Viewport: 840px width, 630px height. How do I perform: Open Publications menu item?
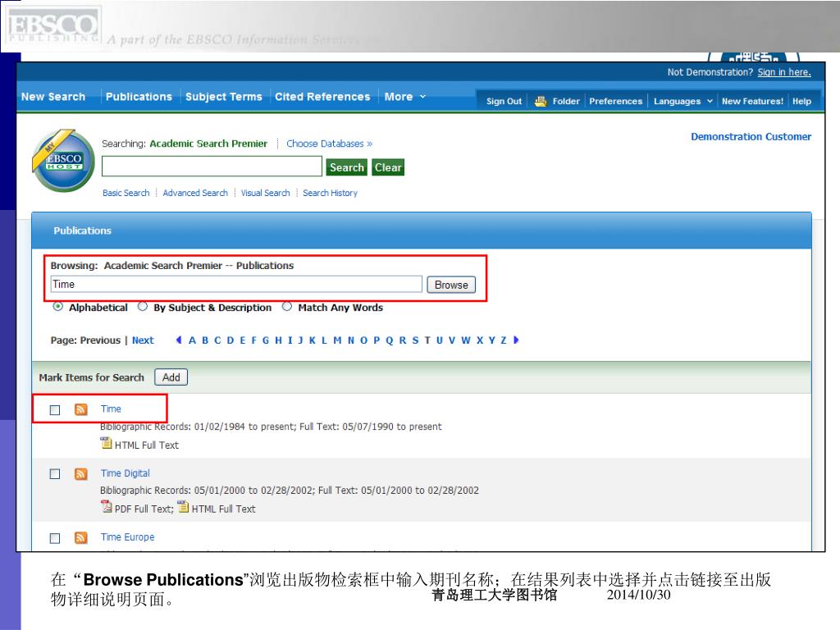pyautogui.click(x=139, y=97)
